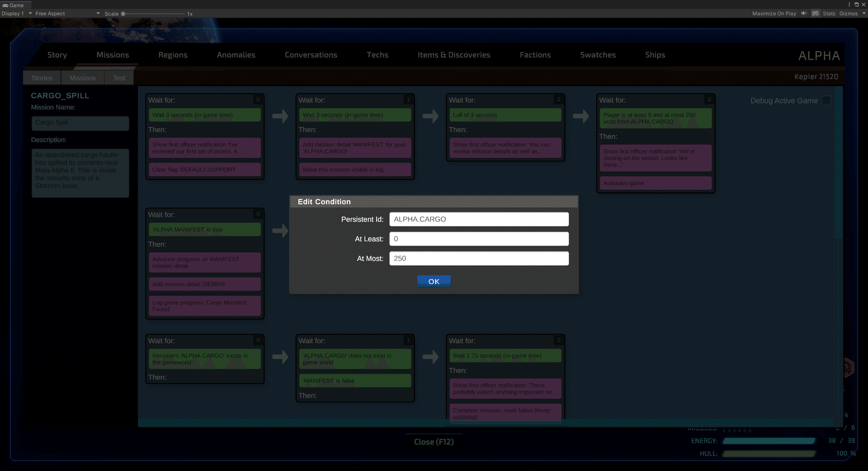Open the Display 1 dropdown
The image size is (868, 471).
(x=17, y=14)
